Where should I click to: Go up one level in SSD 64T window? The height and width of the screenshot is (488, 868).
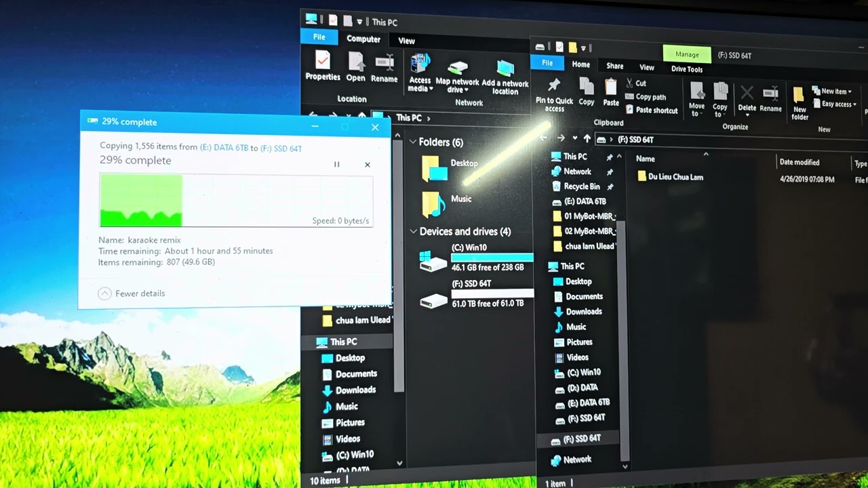point(587,139)
